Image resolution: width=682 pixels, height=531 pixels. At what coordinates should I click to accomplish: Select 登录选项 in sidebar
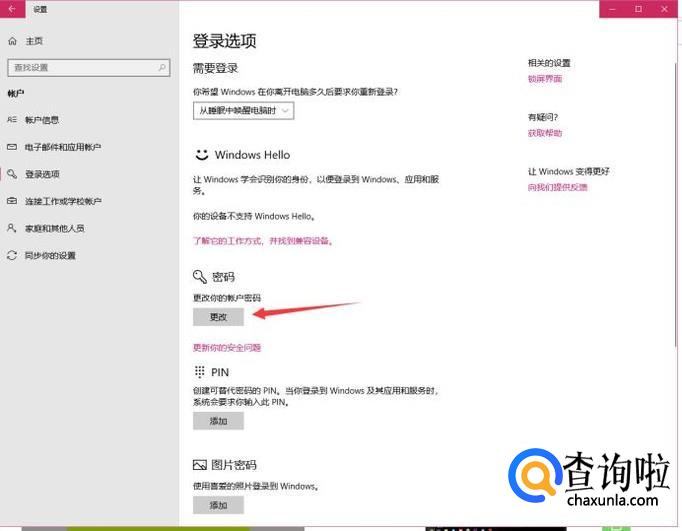pyautogui.click(x=42, y=174)
